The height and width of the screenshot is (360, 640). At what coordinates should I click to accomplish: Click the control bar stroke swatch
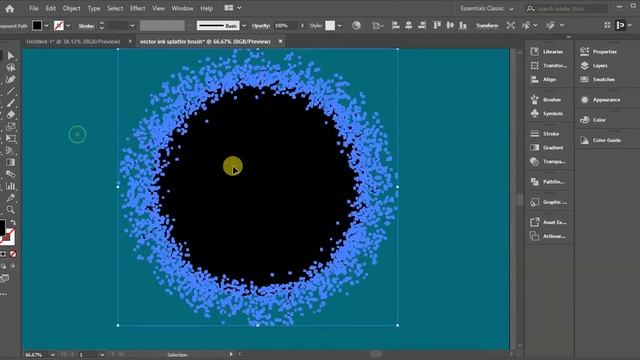[x=59, y=25]
